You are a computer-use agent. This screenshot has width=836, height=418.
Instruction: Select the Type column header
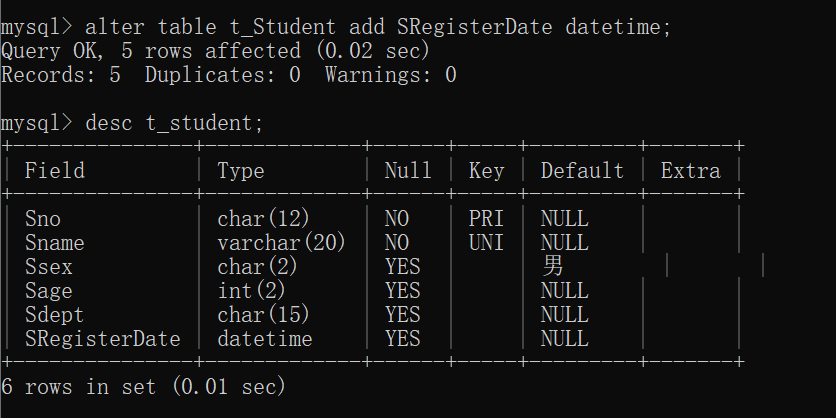coord(240,171)
